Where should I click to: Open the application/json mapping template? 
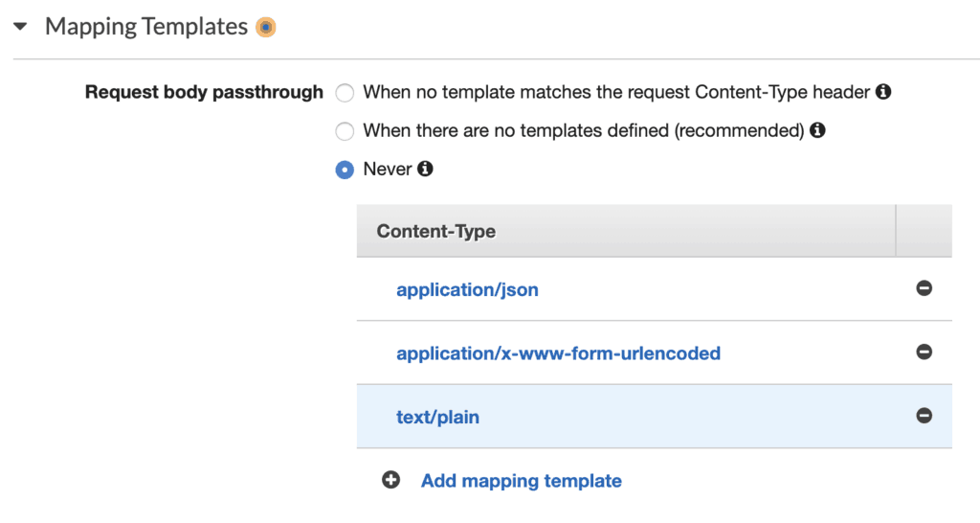tap(467, 289)
